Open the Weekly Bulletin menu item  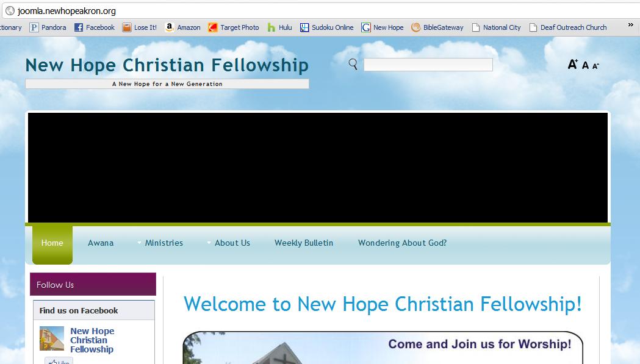pos(304,243)
